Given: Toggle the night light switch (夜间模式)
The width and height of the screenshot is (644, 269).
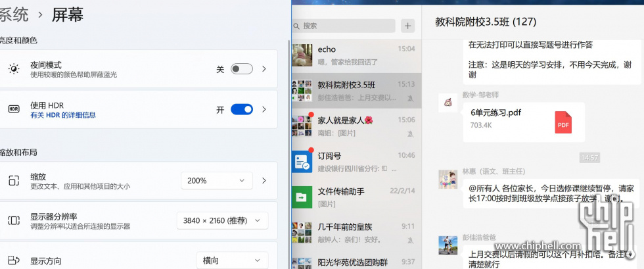Looking at the screenshot, I should [x=242, y=69].
